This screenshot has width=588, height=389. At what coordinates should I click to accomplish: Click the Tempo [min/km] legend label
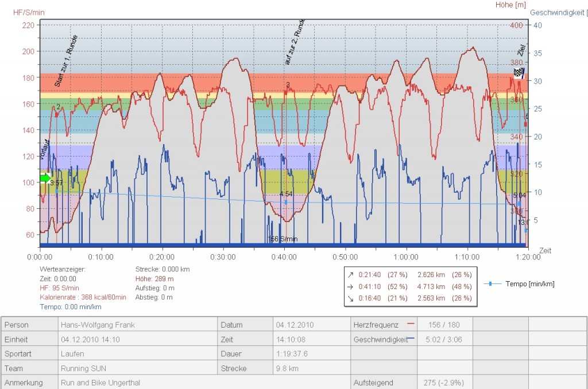pos(529,284)
